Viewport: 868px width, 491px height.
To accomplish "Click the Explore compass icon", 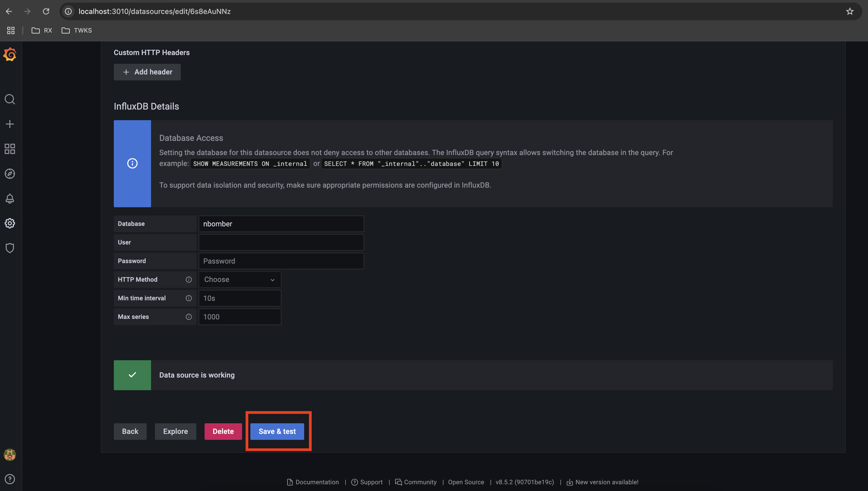I will [9, 174].
